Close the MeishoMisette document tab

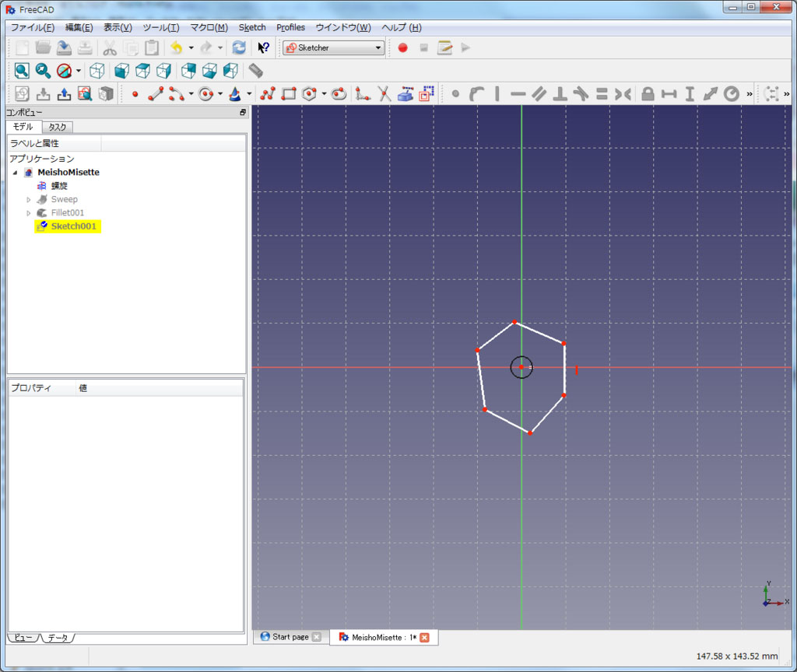click(x=424, y=637)
